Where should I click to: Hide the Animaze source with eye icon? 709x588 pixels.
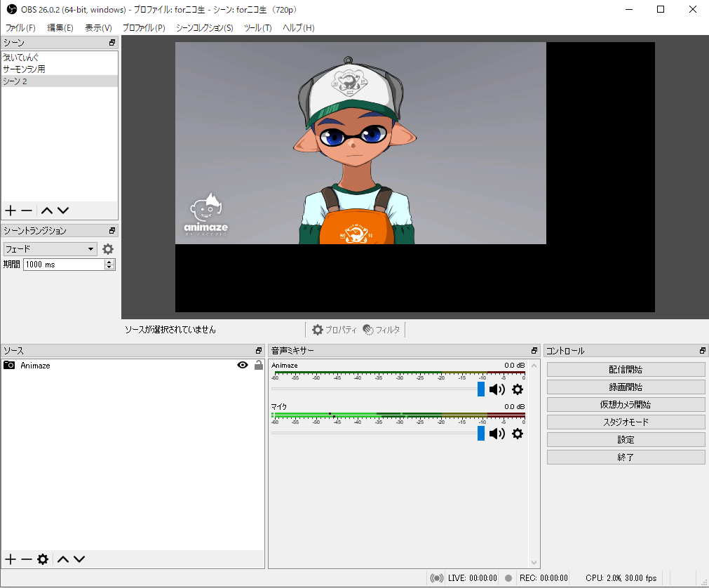tap(243, 365)
